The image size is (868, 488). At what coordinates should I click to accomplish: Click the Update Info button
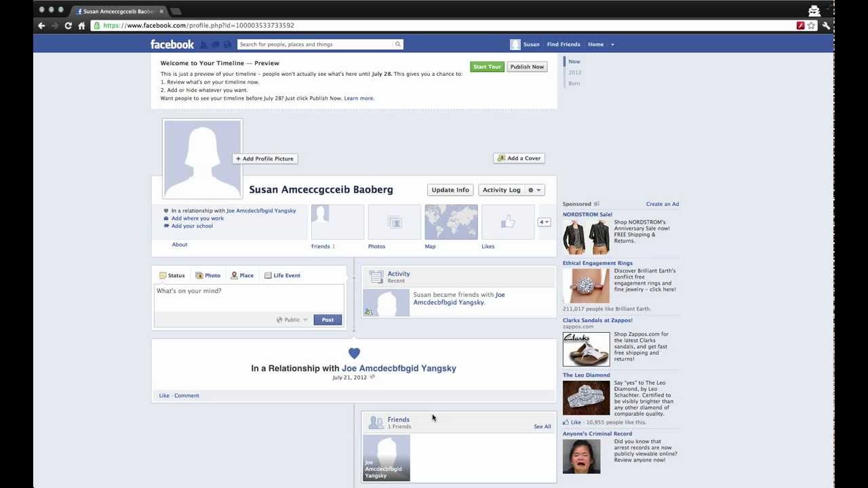tap(450, 190)
